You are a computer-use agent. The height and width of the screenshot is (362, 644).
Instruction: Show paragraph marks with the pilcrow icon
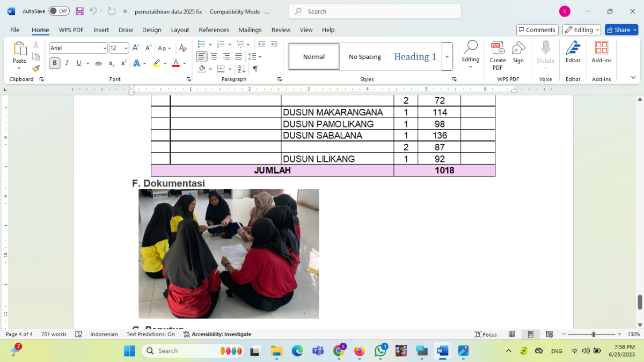click(256, 69)
